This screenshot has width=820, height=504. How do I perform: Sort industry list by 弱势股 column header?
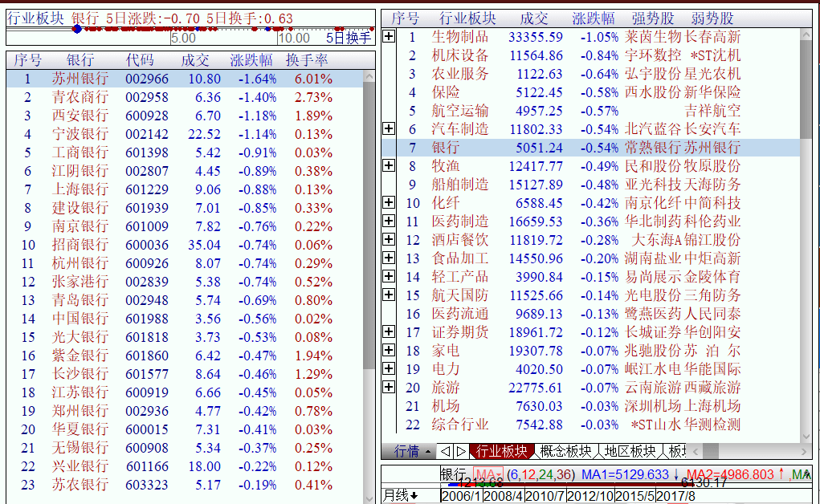[712, 18]
